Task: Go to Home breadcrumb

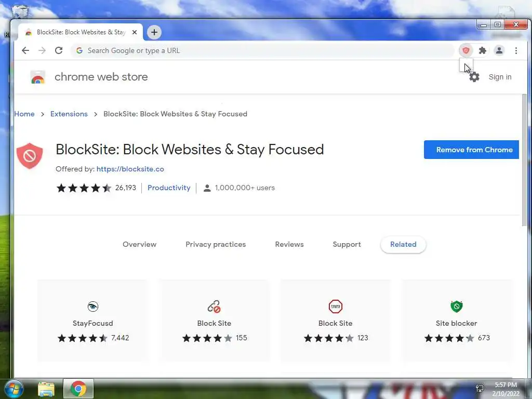Action: (24, 114)
